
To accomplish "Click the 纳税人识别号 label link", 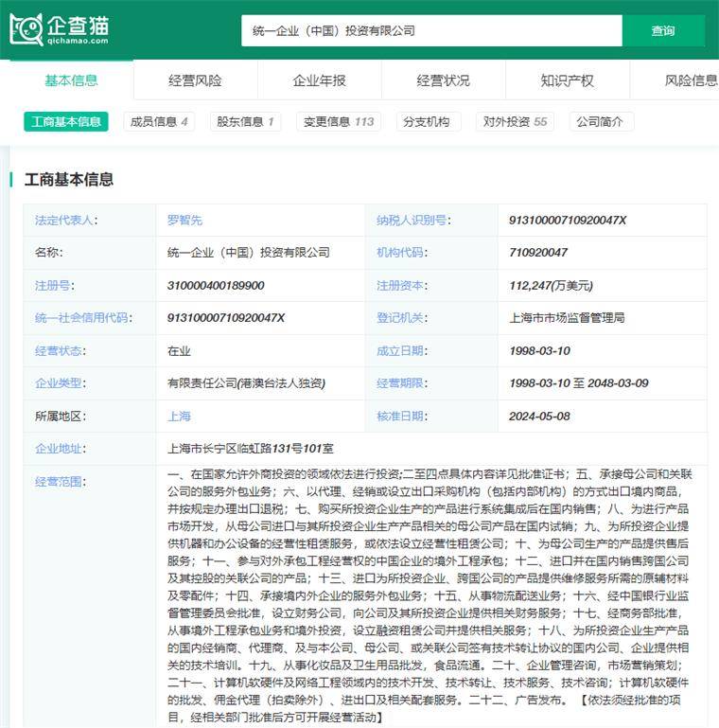I will (412, 220).
